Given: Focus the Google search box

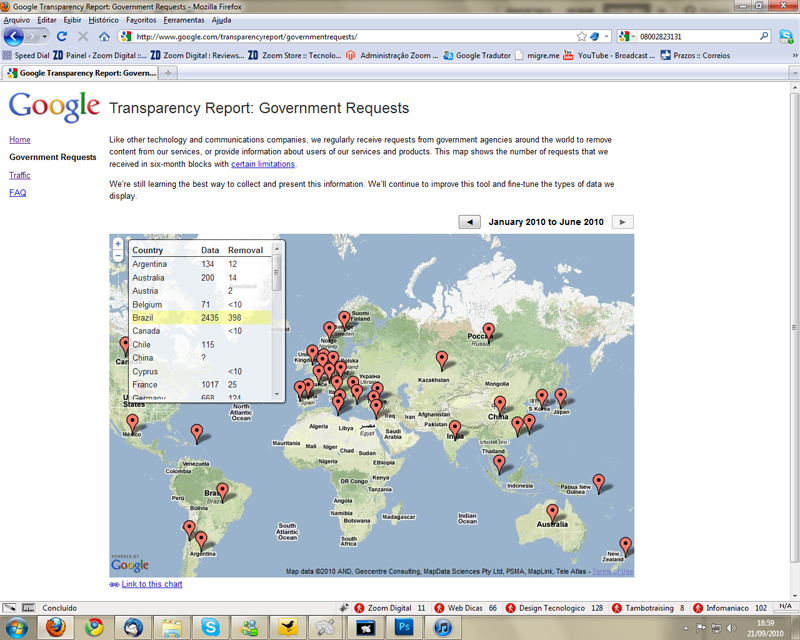Looking at the screenshot, I should click(x=697, y=37).
